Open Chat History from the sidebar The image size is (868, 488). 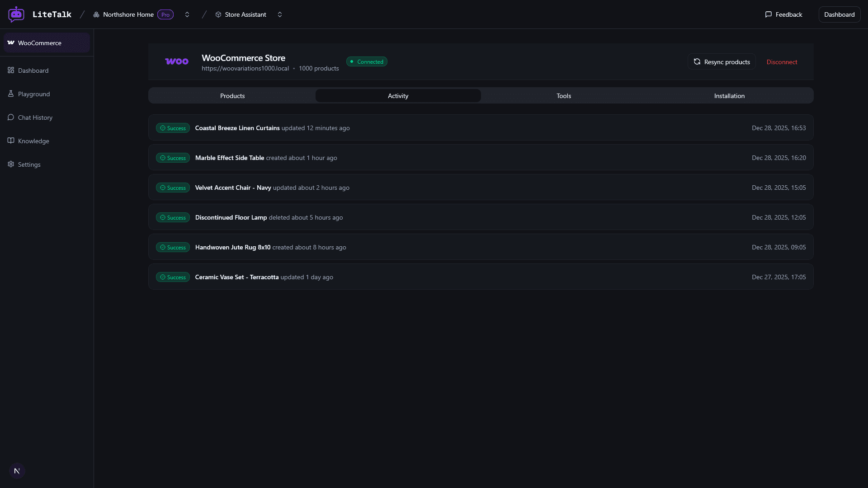(35, 117)
